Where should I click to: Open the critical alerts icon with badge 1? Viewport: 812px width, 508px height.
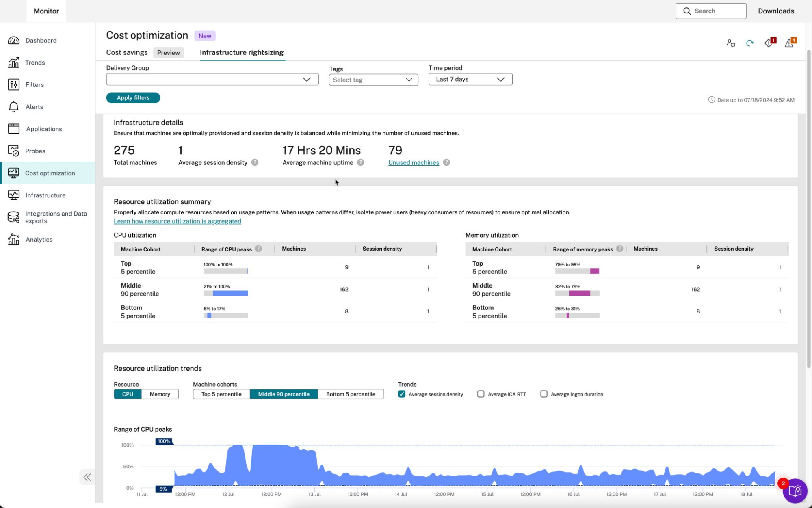point(769,43)
